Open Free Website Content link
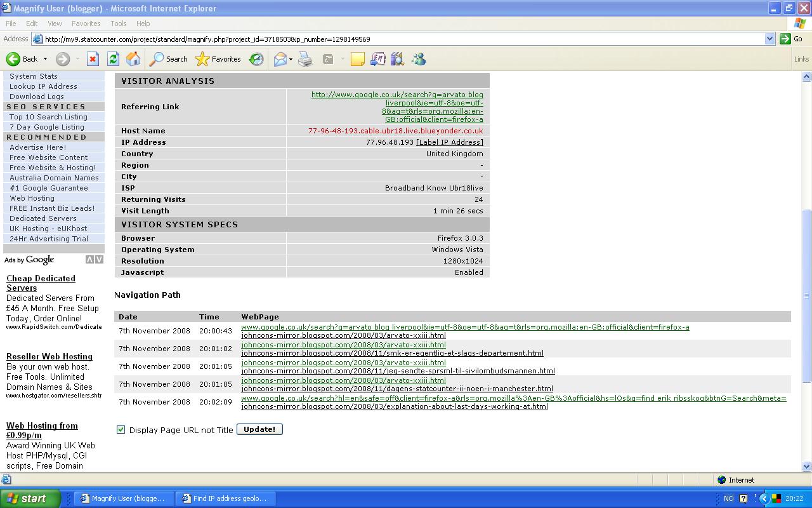 (x=49, y=157)
